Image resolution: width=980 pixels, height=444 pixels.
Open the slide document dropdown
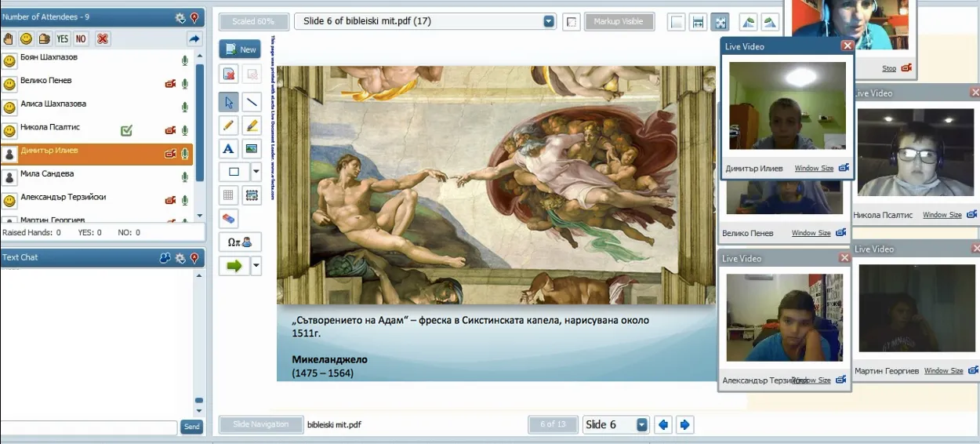coord(549,22)
